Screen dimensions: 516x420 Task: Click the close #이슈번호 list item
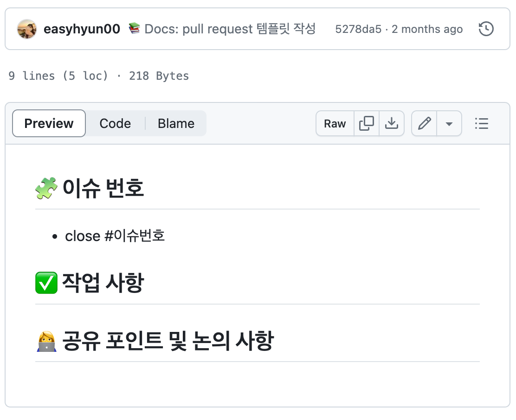[115, 236]
